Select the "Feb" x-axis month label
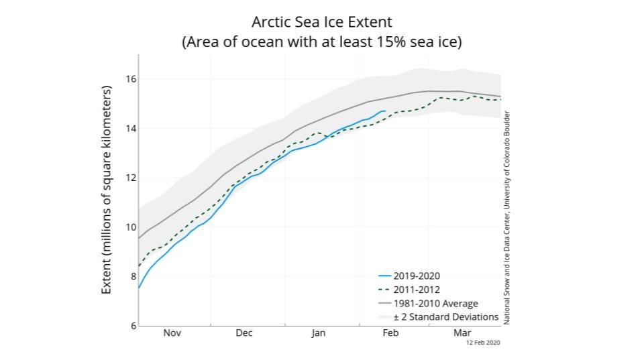The height and width of the screenshot is (362, 644). (390, 334)
